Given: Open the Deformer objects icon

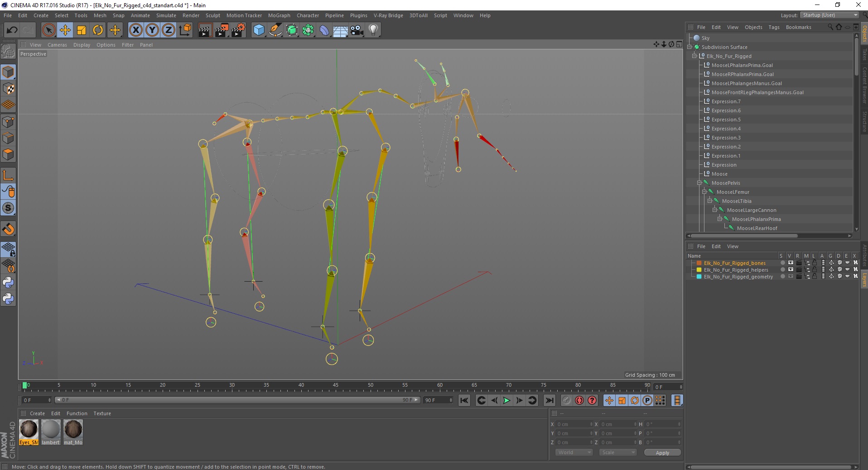Looking at the screenshot, I should coord(324,30).
